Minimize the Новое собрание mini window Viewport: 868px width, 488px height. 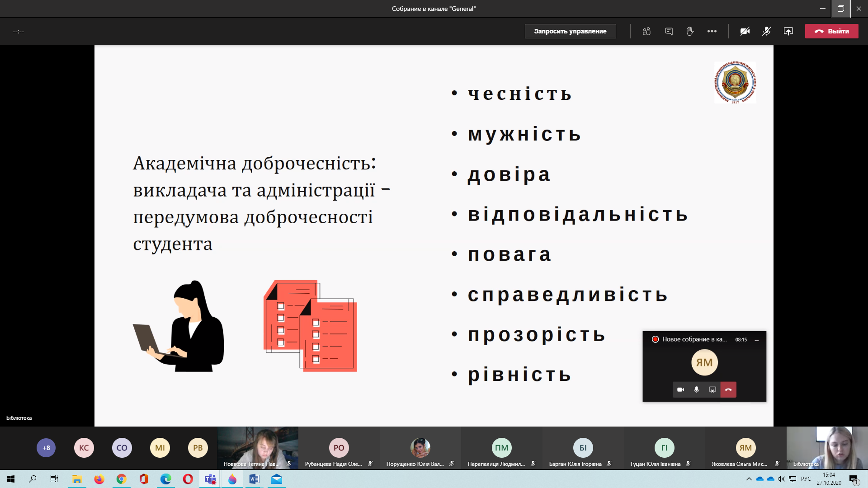[756, 340]
